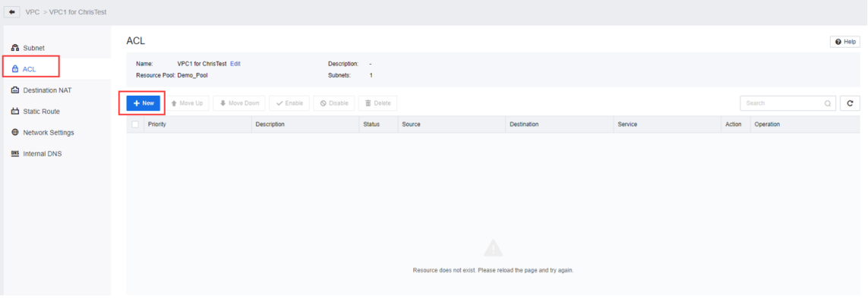Screen dimensions: 868x299
Task: Click the Enable button
Action: pyautogui.click(x=289, y=103)
